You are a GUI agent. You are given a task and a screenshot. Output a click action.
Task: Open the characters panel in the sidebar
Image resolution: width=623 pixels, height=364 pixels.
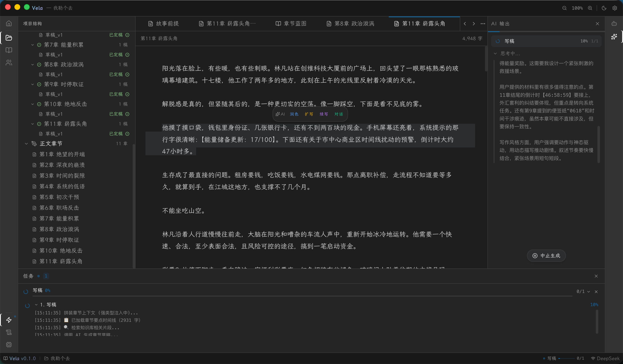(9, 63)
